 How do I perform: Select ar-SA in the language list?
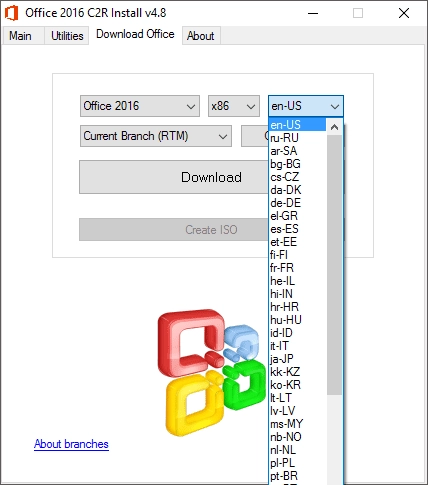[x=297, y=151]
